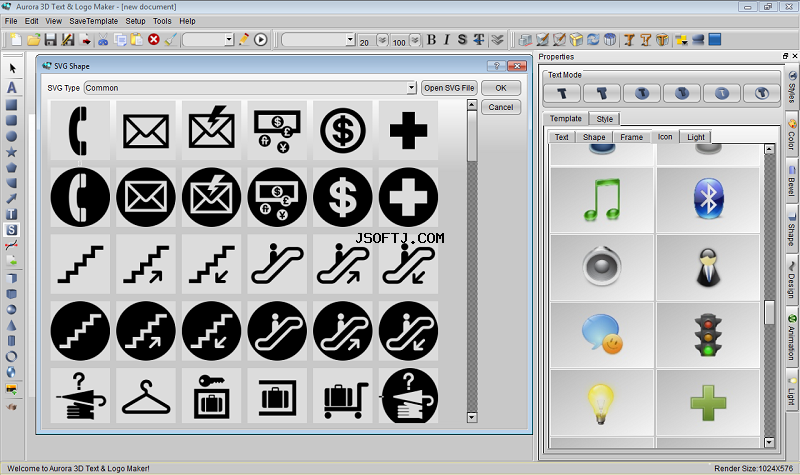The image size is (800, 475).
Task: Open the Frame template tab
Action: (632, 137)
